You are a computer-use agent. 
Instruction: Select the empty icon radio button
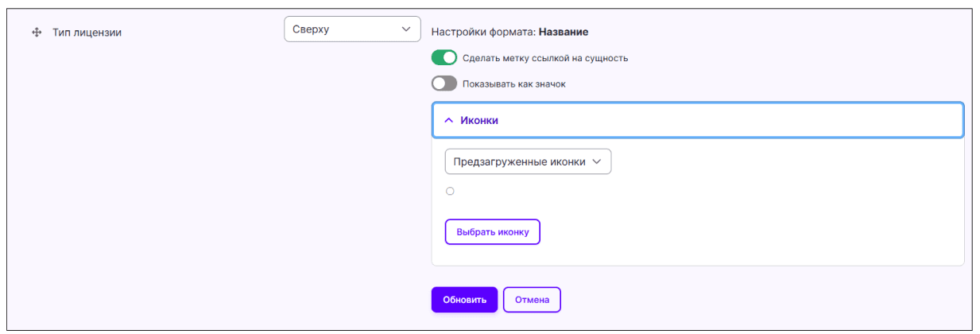pos(450,191)
